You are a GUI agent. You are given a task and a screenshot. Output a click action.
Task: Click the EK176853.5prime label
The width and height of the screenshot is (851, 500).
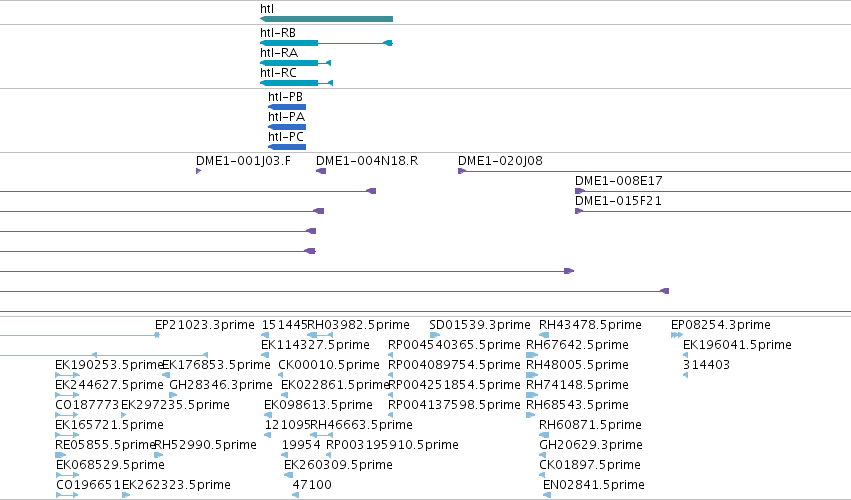pyautogui.click(x=216, y=365)
